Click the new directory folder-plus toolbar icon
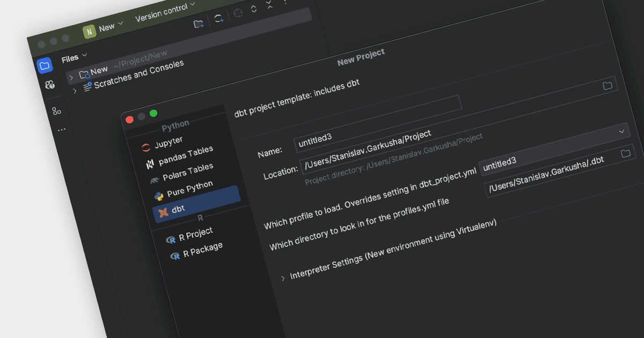Screen dimensions: 644x338 point(199,24)
